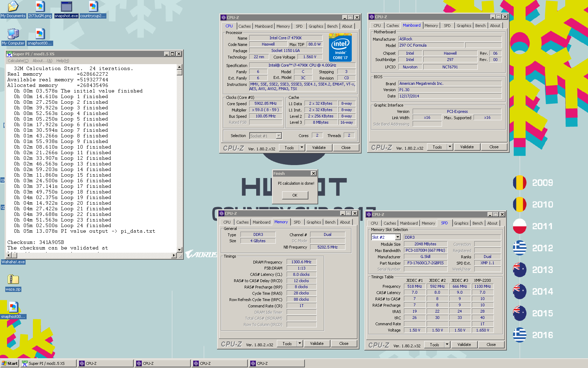Screen dimensions: 588x368
Task: Expand the Tools dropdown arrow in SPD window
Action: [x=447, y=345]
